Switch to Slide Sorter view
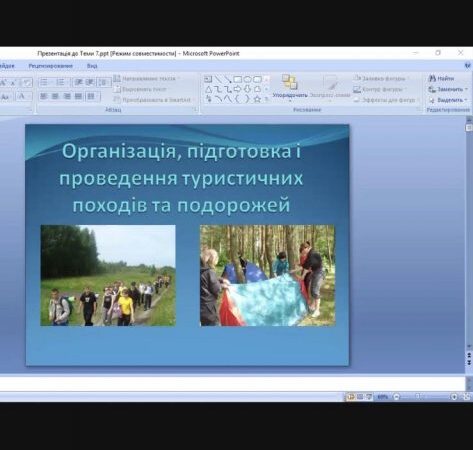This screenshot has height=450, width=473. (360, 397)
